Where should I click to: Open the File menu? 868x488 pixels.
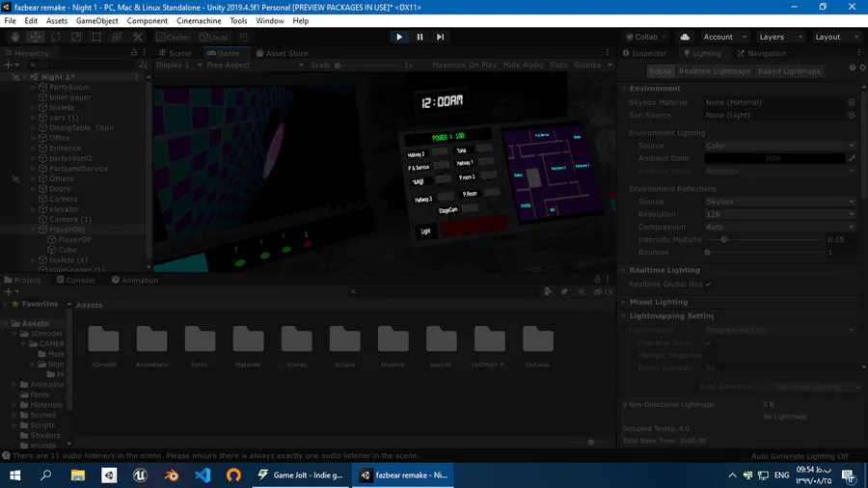pos(10,21)
